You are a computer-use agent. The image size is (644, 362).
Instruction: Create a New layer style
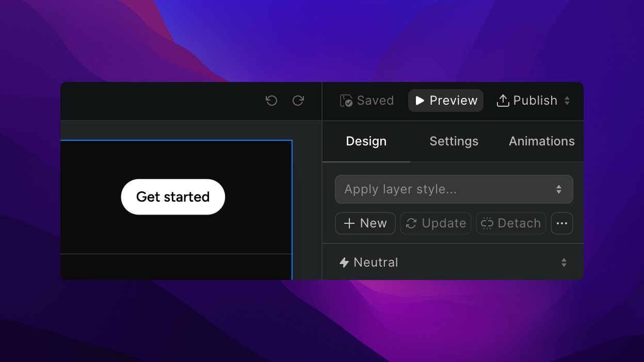tap(365, 223)
